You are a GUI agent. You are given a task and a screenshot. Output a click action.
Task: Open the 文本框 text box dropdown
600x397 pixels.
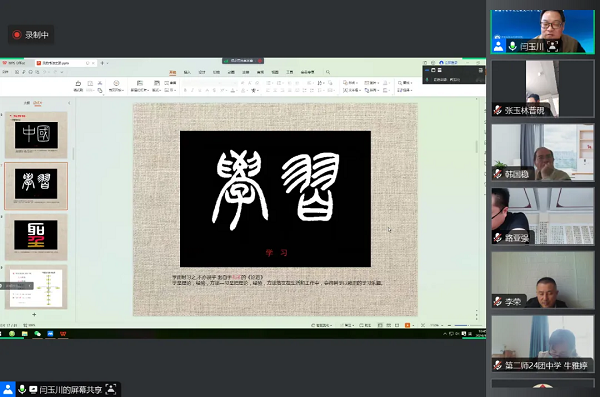point(352,90)
